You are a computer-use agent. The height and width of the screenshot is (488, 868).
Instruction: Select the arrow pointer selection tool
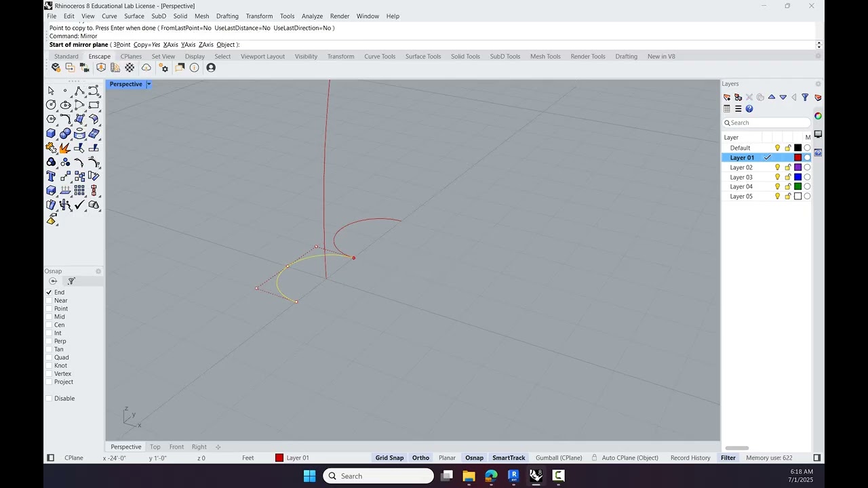51,91
